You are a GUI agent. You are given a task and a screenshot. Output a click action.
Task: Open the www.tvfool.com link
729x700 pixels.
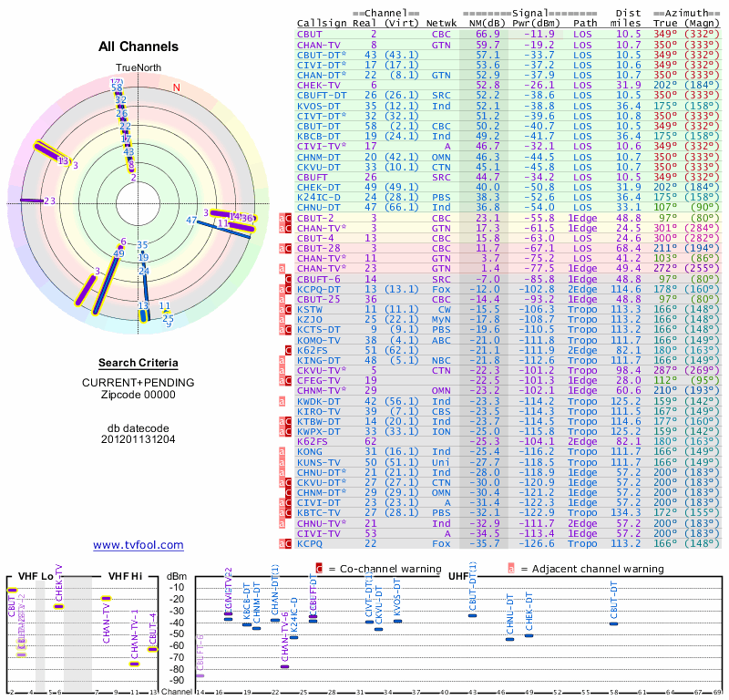[139, 545]
